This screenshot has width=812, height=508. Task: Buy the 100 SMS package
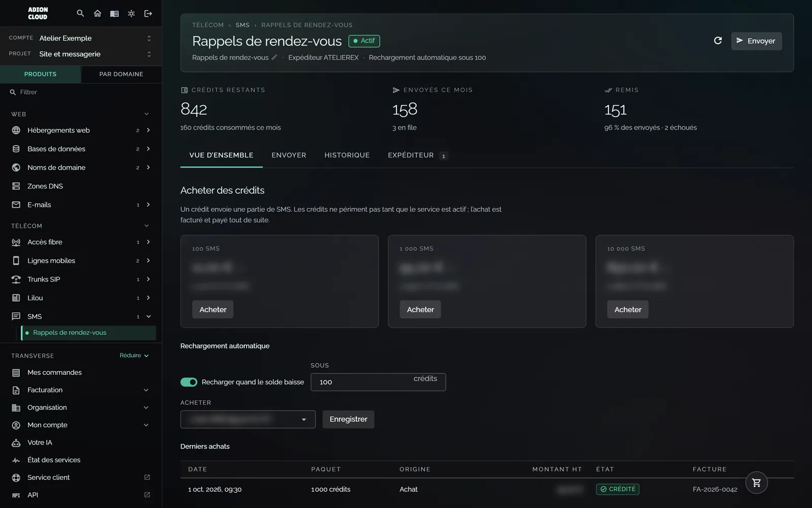213,309
